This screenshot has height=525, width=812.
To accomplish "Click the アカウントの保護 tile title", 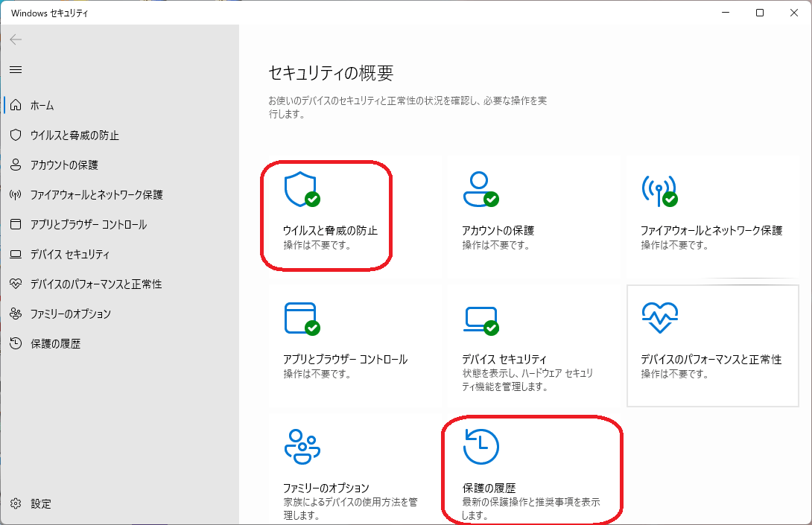I will pyautogui.click(x=498, y=230).
